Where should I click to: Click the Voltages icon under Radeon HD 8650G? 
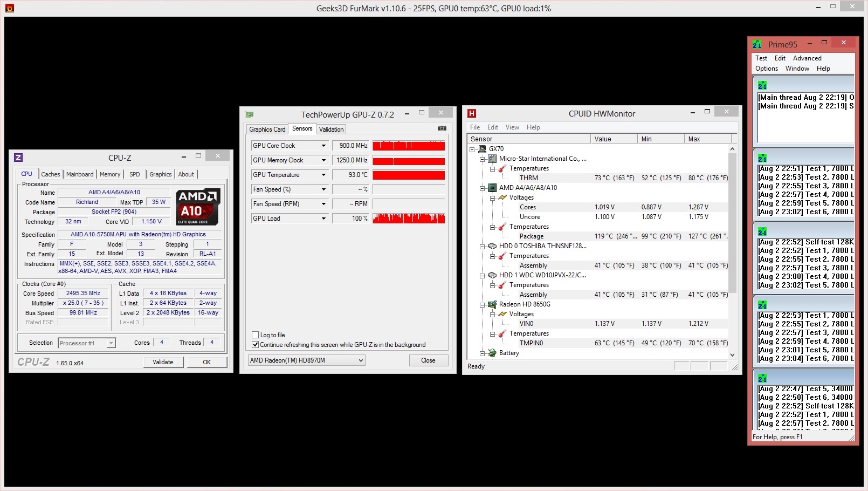(x=502, y=314)
